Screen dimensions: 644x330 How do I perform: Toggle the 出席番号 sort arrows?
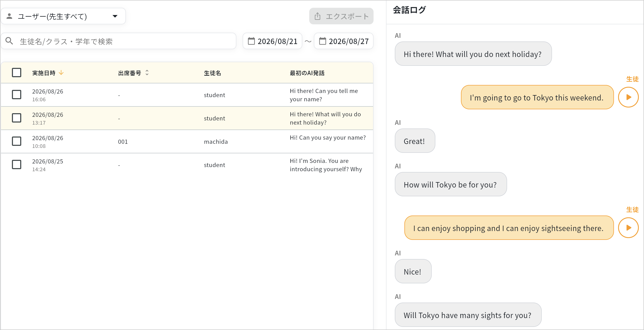point(147,73)
